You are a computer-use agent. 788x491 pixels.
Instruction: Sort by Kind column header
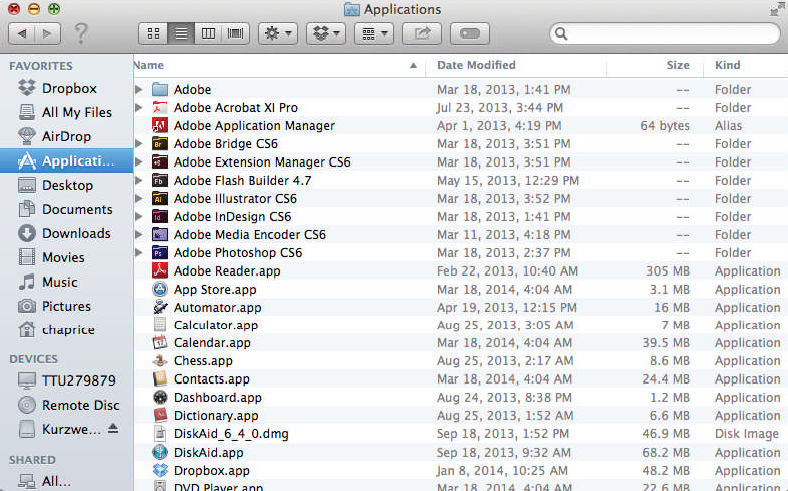point(746,65)
